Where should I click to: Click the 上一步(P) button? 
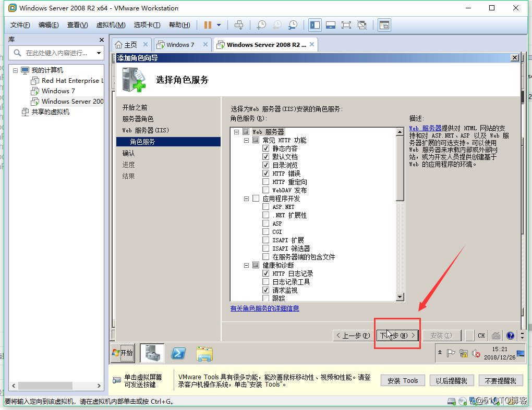coord(353,336)
